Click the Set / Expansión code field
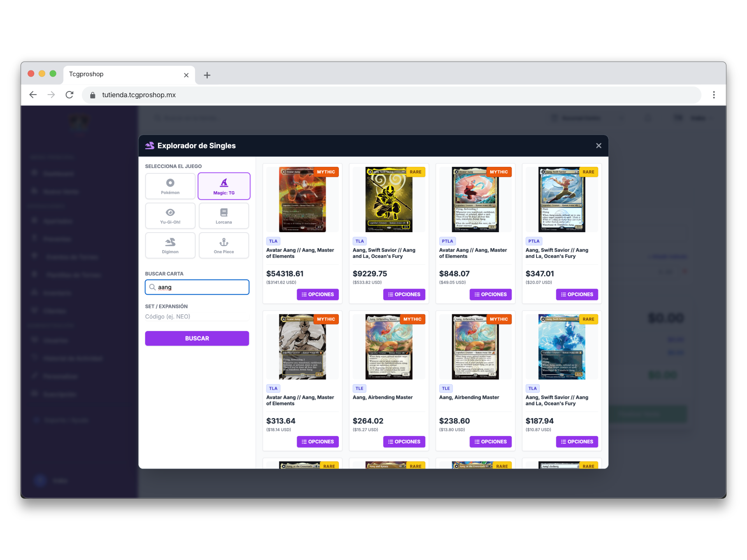The height and width of the screenshot is (560, 747). (196, 317)
